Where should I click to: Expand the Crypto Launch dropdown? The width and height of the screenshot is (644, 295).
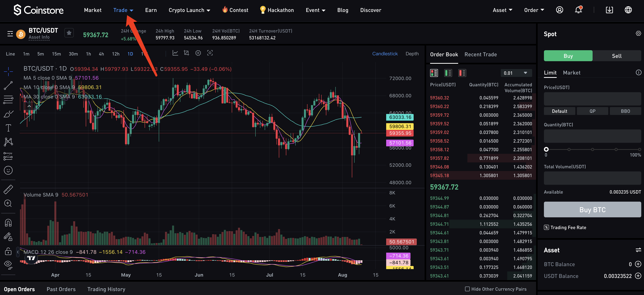coord(189,10)
